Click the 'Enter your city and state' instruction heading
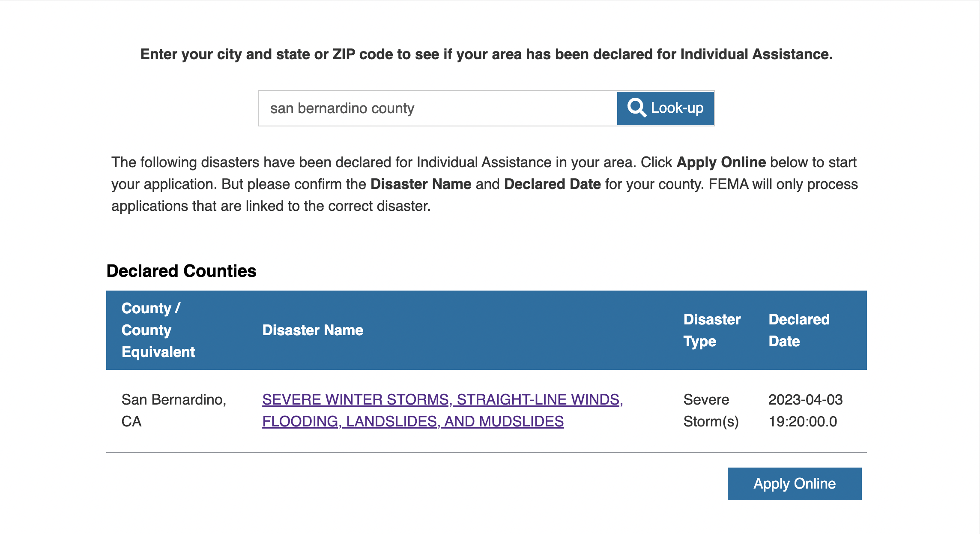The image size is (980, 534). 487,54
